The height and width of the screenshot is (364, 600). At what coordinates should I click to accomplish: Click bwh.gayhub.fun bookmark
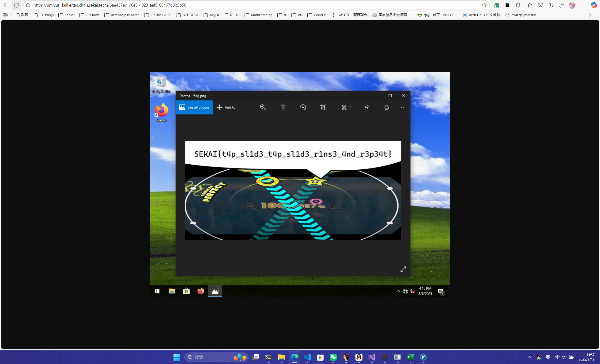tap(521, 15)
